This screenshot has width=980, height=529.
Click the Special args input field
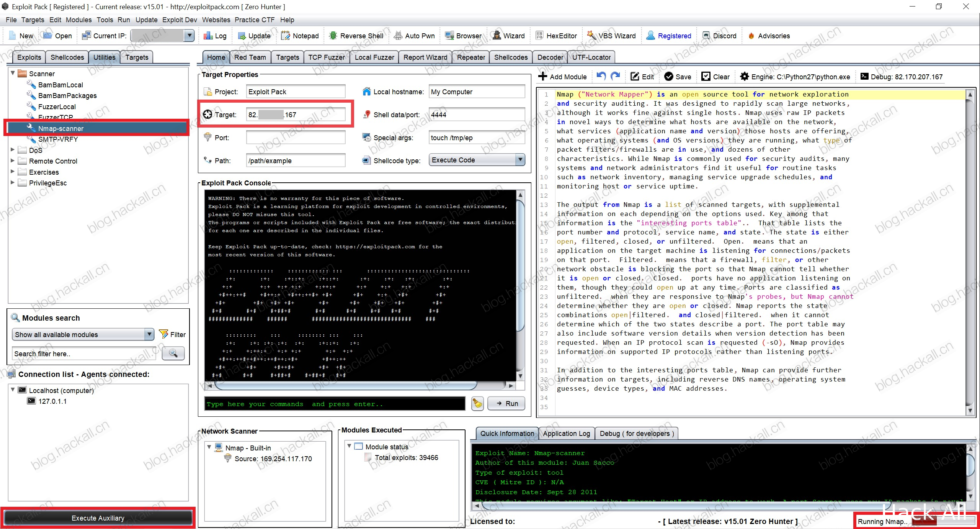(x=477, y=138)
